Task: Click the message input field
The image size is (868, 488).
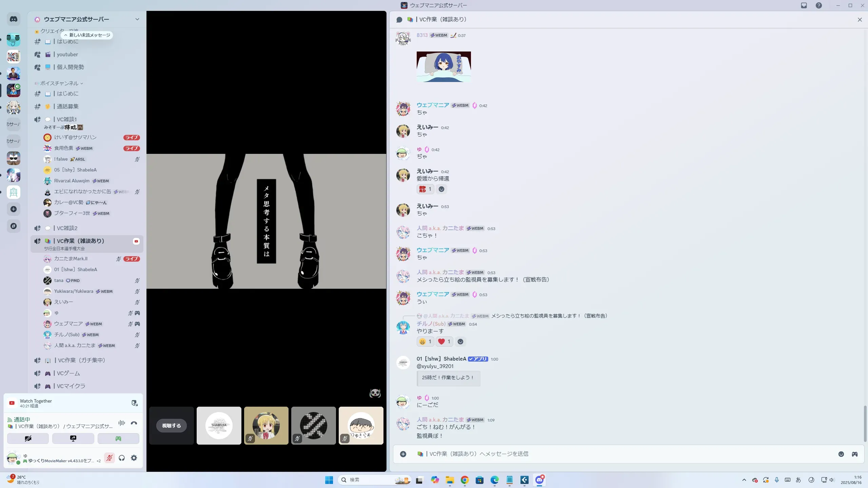Action: pos(610,454)
